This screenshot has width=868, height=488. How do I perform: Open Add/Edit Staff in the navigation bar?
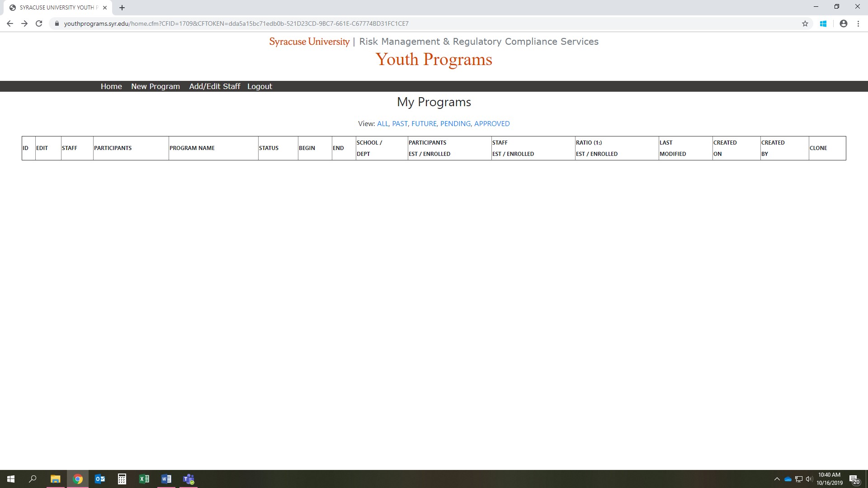coord(214,86)
